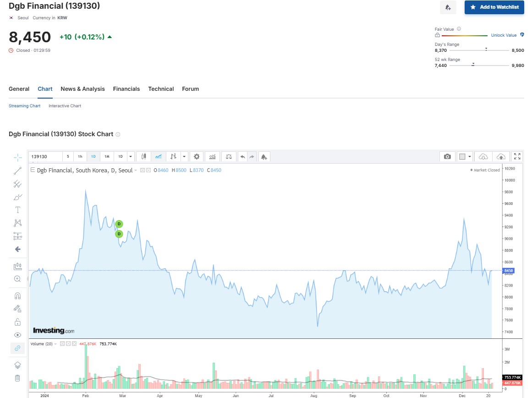Click the 8450 price label on axis
Viewport: 532px width, 398px height.
(509, 271)
